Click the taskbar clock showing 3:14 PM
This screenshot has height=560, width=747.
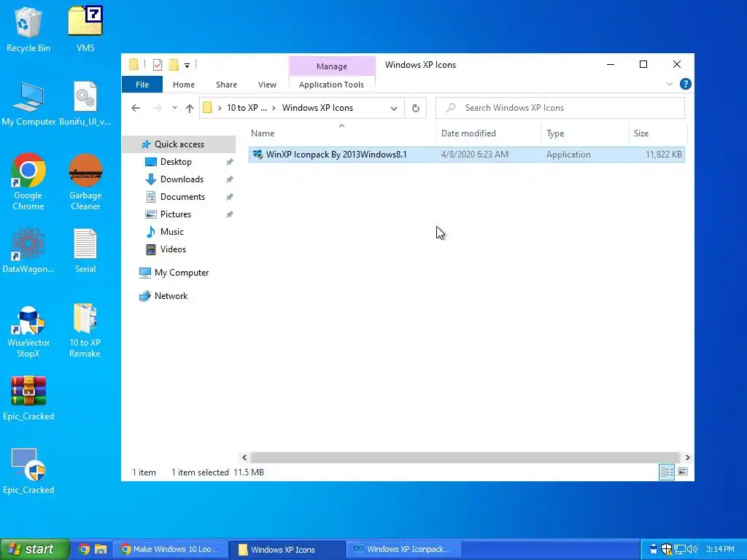pos(720,550)
